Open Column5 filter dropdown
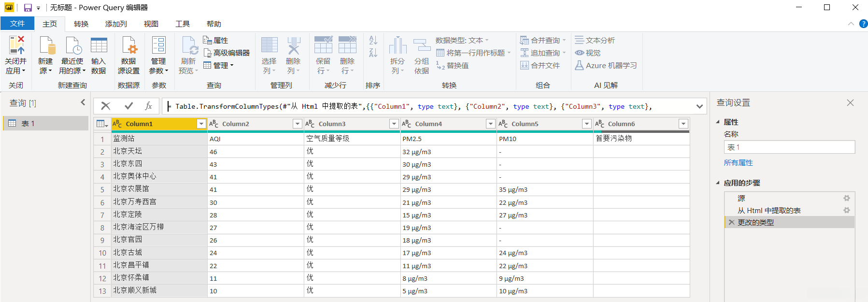 tap(587, 124)
